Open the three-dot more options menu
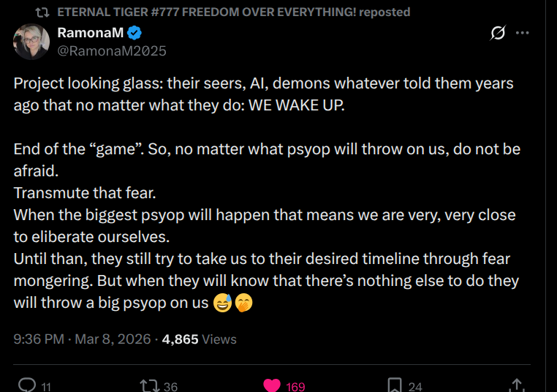 tap(522, 33)
